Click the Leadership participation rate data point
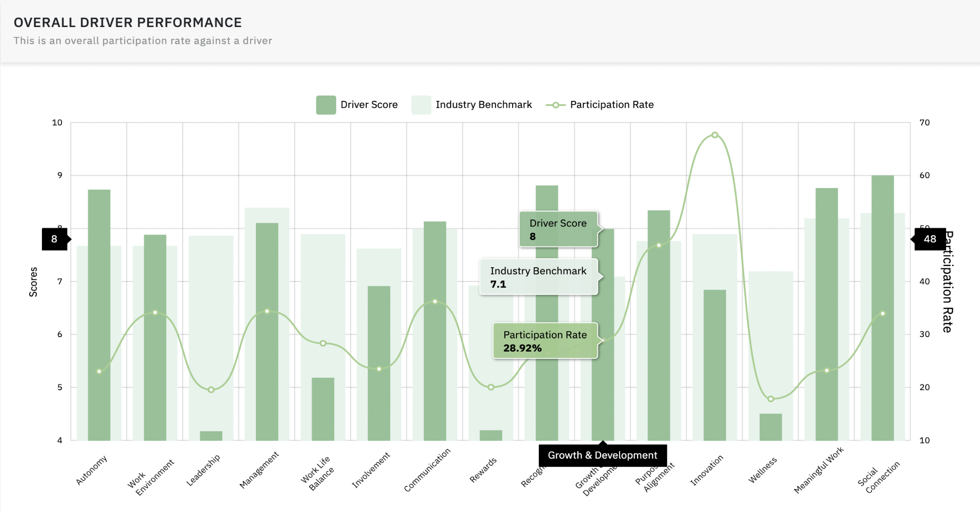This screenshot has width=980, height=513. coord(211,390)
